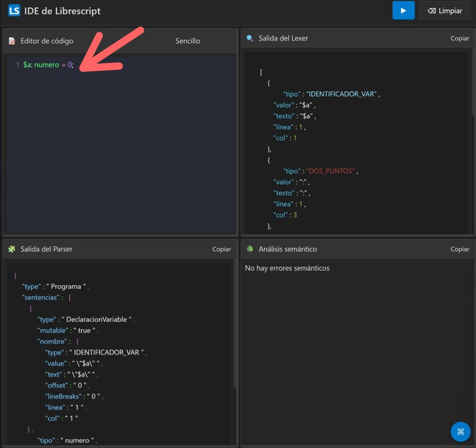
Task: Select the Lexer line "valor": "$a"
Action: [x=295, y=105]
